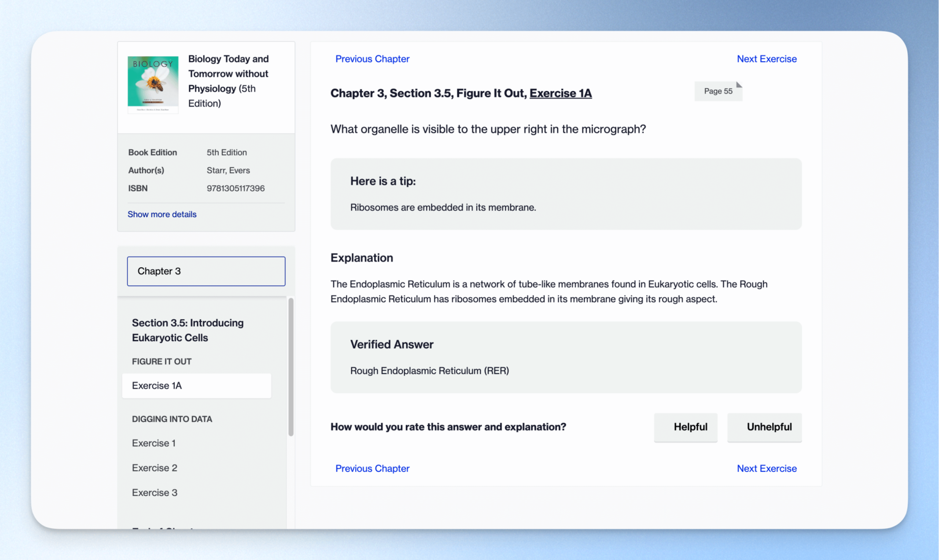Go to Previous Chapter at top
The width and height of the screenshot is (939, 560).
click(x=372, y=59)
